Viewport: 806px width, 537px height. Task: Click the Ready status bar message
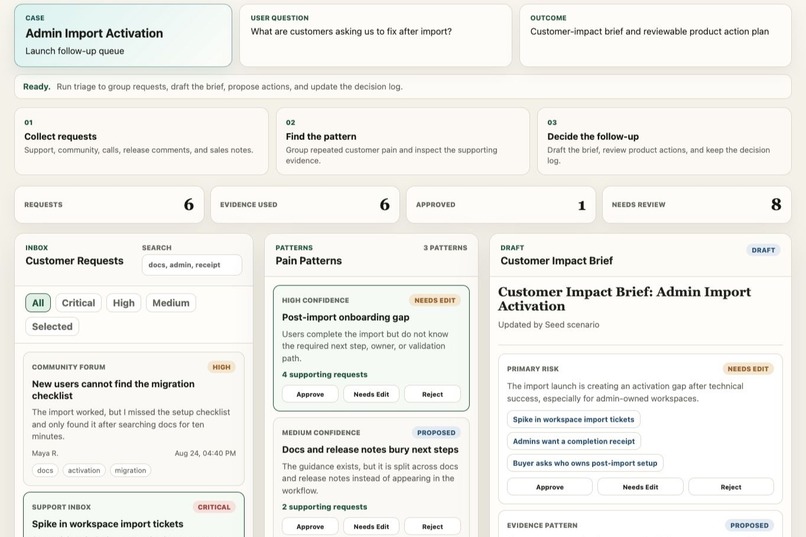(x=402, y=86)
